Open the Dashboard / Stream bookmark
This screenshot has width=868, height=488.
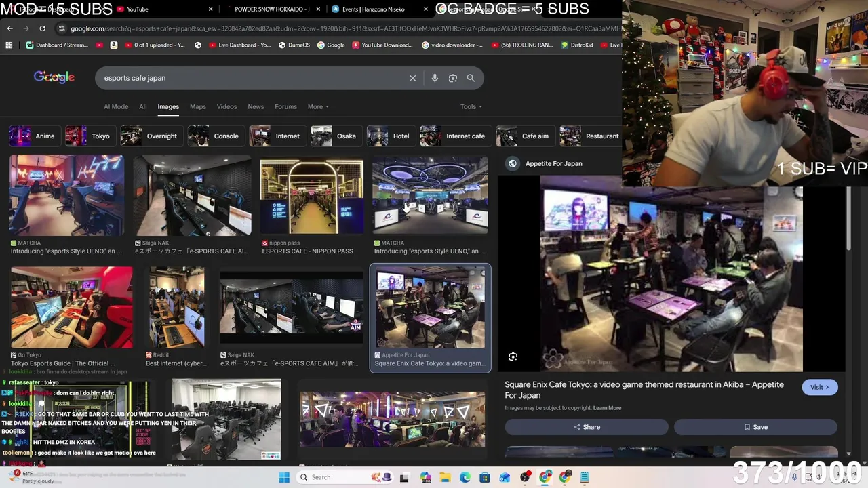[x=57, y=45]
